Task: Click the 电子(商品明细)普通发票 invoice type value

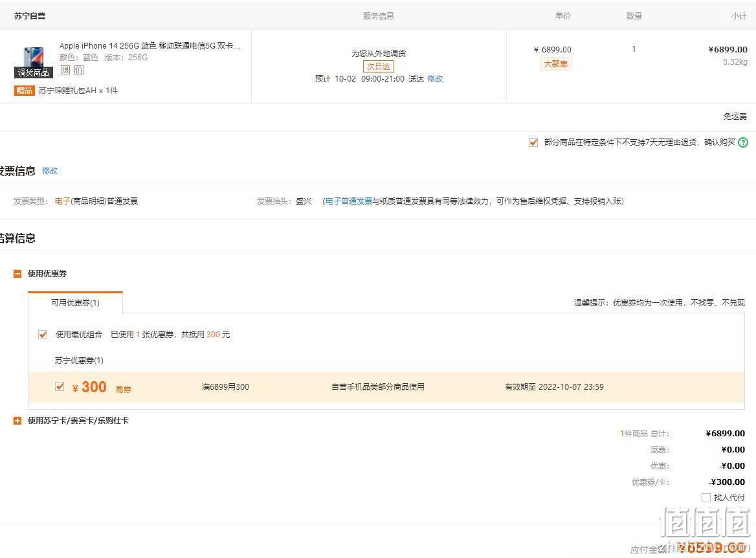Action: [96, 201]
